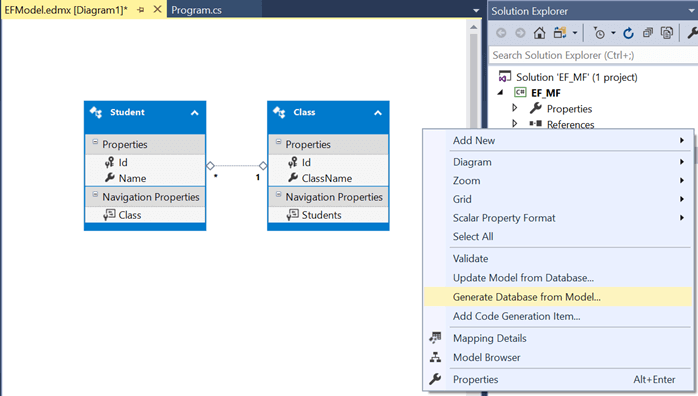Viewport: 698px width, 396px height.
Task: Collapse Navigation Properties section of Student entity
Action: (95, 194)
